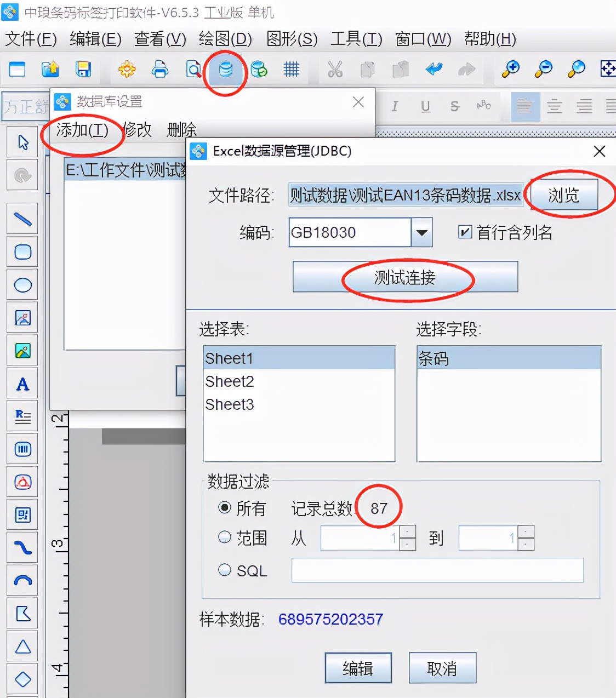Select the diamond shape tool
This screenshot has width=616, height=698.
(22, 679)
